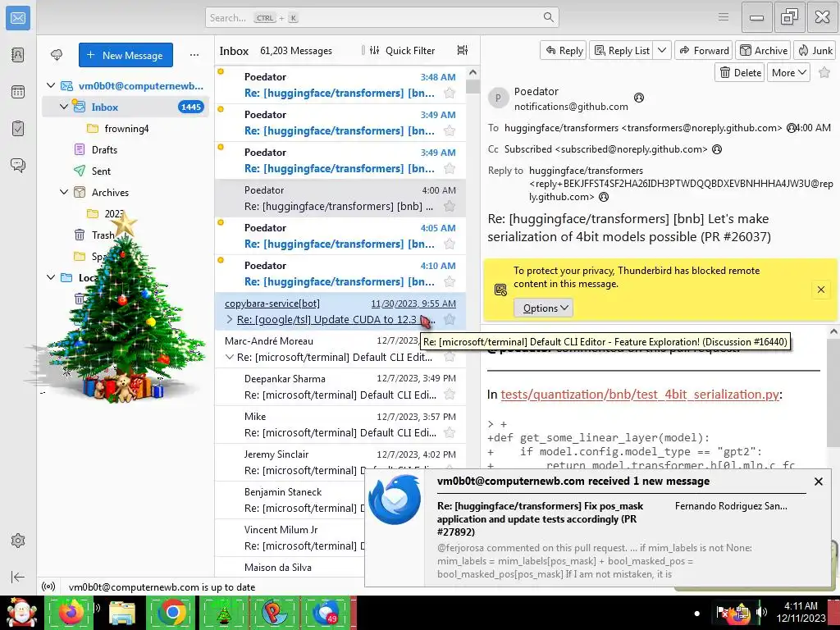Toggle the Quick Filter bar

401,50
